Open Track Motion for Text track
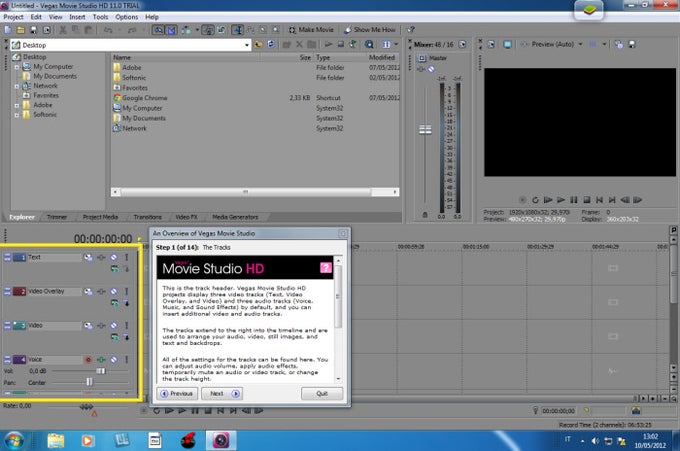 coord(88,258)
